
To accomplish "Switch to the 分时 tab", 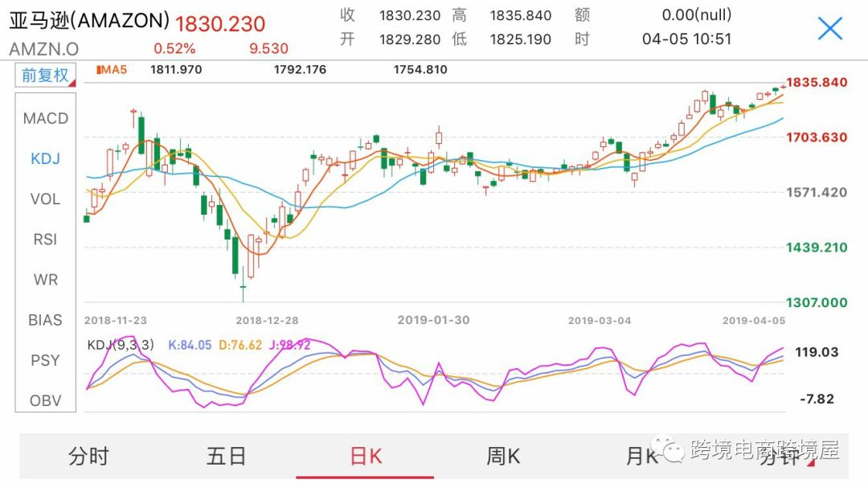I will pos(88,457).
